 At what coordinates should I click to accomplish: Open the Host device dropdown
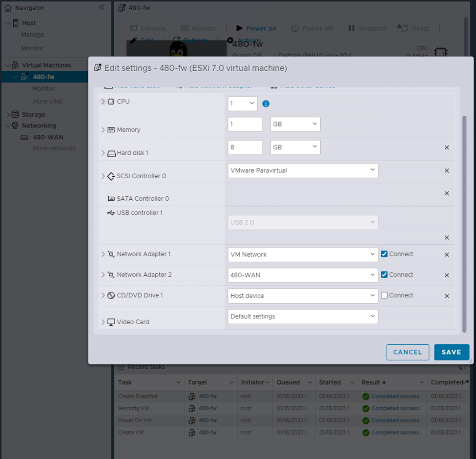click(x=303, y=296)
